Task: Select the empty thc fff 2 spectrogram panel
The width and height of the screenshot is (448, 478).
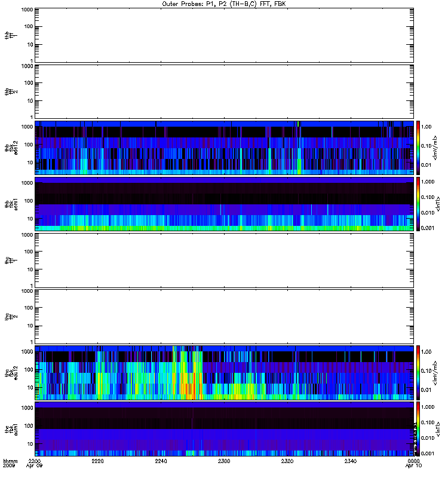Action: click(x=224, y=317)
